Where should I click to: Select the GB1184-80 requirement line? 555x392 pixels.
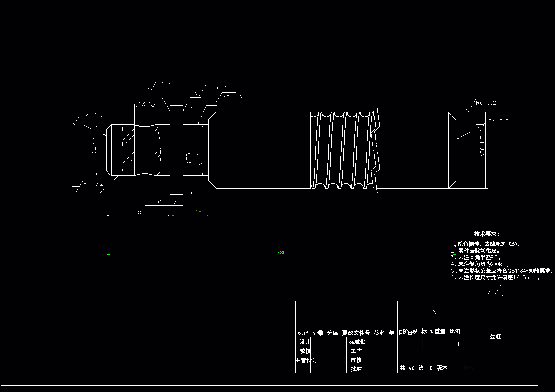[x=502, y=271]
